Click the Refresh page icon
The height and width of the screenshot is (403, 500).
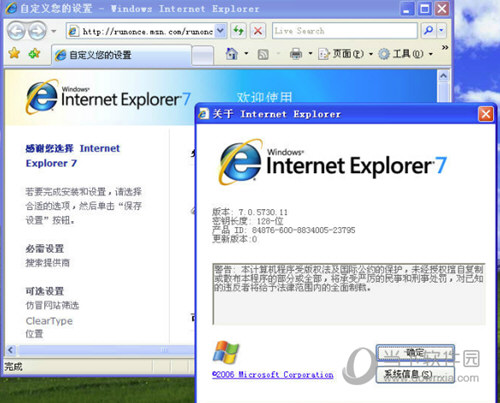238,31
